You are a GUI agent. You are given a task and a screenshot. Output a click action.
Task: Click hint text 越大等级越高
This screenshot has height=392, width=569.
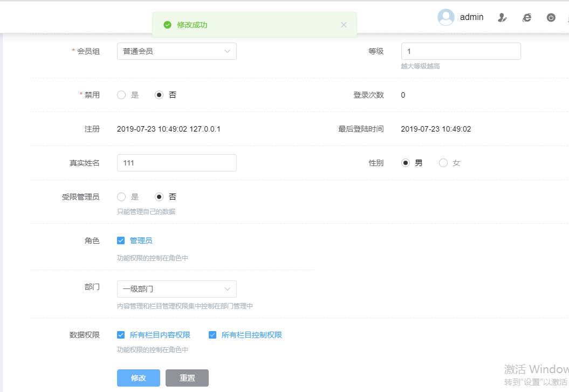pos(420,66)
